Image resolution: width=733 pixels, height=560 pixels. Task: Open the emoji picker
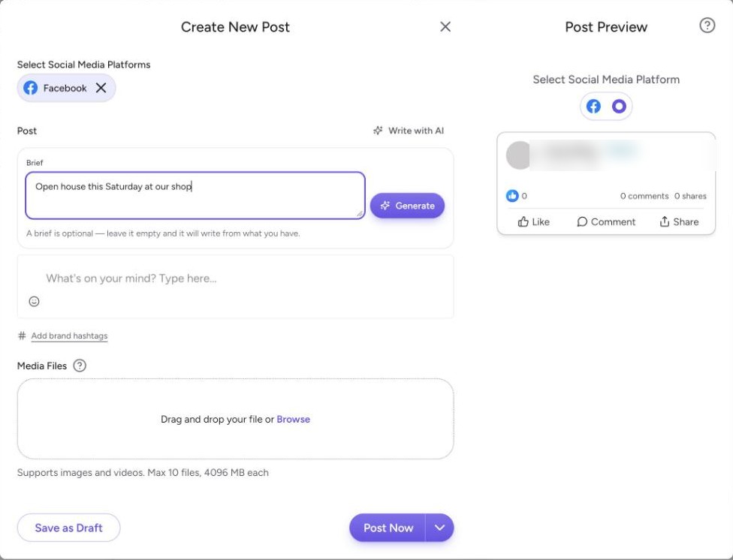pyautogui.click(x=34, y=301)
